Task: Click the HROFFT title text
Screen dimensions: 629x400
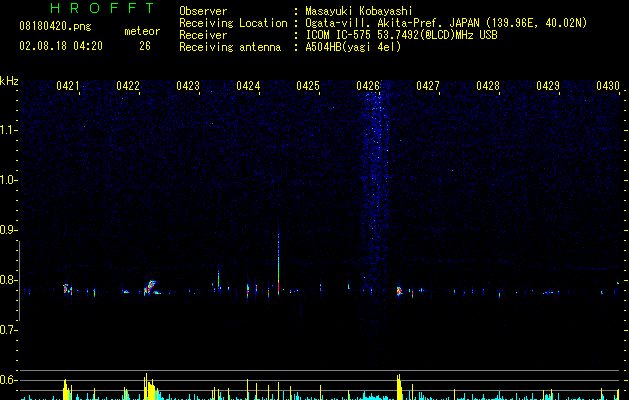Action: point(102,8)
